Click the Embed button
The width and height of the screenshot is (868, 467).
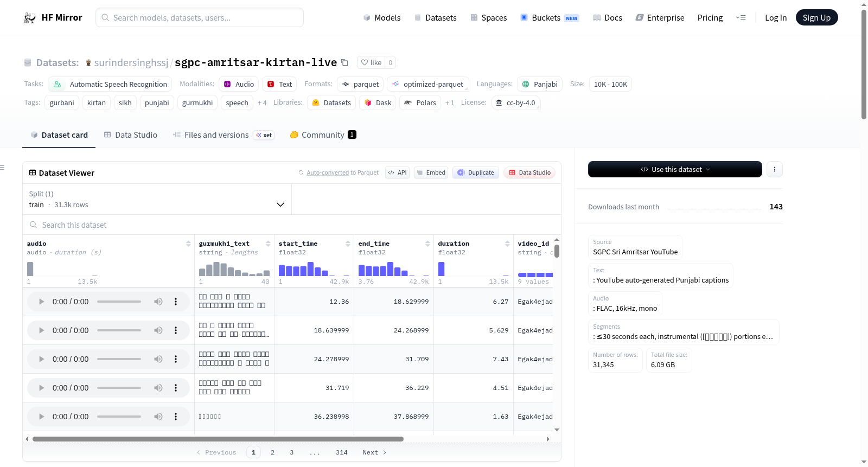pyautogui.click(x=431, y=172)
